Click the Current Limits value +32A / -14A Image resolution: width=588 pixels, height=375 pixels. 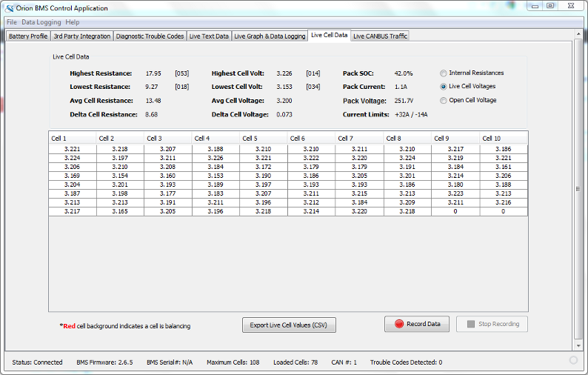[411, 114]
